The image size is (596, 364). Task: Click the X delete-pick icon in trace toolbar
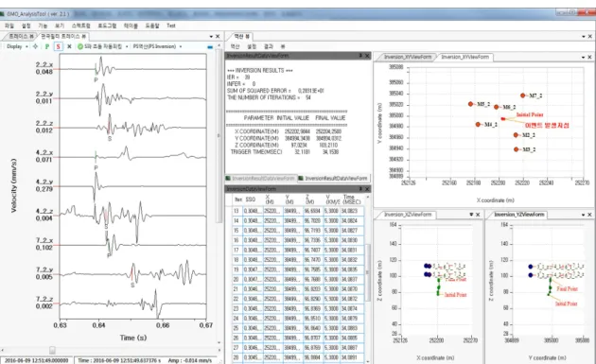coord(69,46)
